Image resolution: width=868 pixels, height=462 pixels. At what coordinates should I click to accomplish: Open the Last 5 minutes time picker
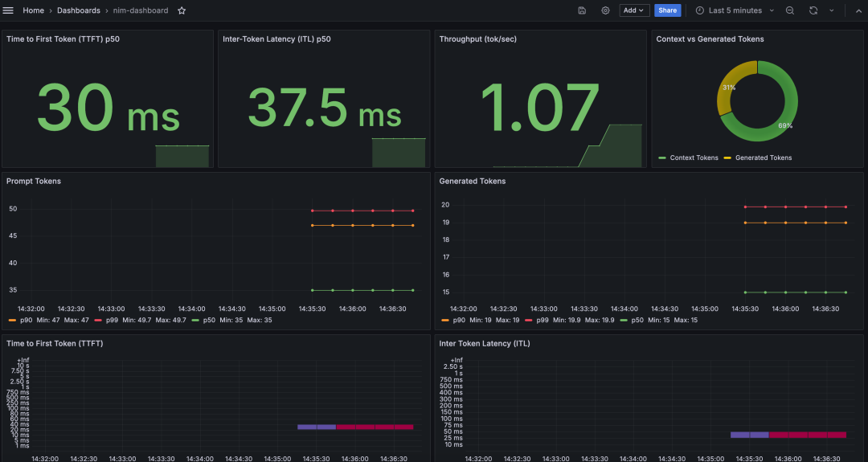pyautogui.click(x=735, y=10)
